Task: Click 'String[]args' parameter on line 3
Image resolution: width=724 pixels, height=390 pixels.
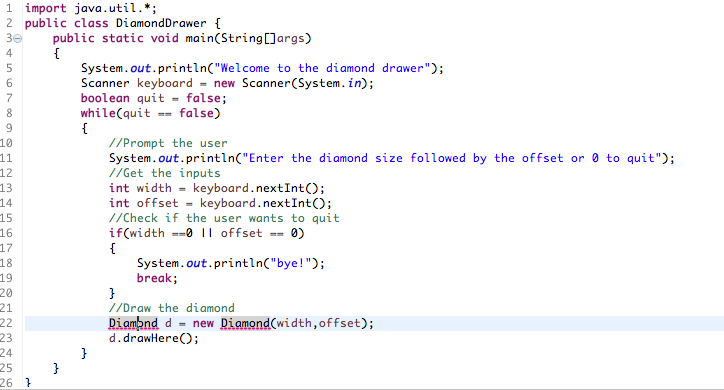Action: coord(262,38)
